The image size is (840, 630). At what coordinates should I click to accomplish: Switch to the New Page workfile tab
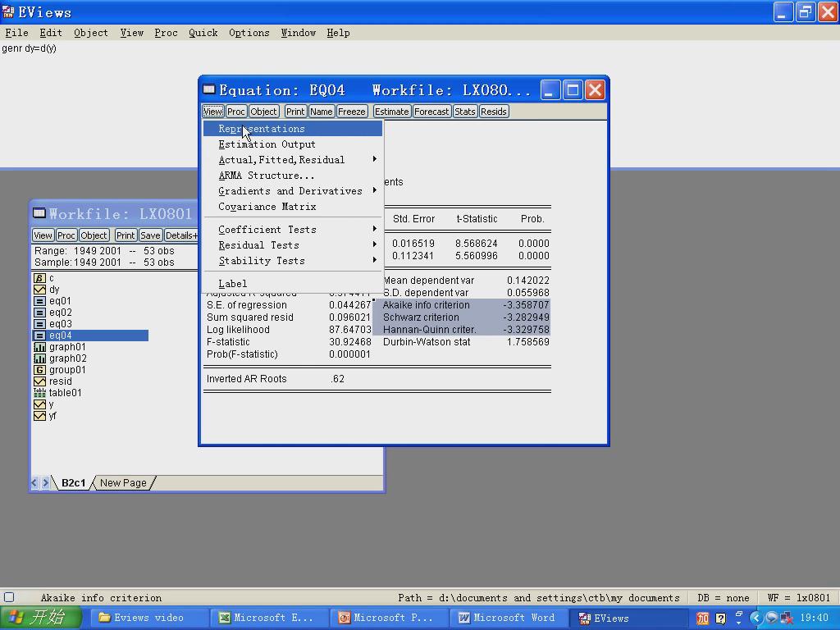[x=123, y=482]
